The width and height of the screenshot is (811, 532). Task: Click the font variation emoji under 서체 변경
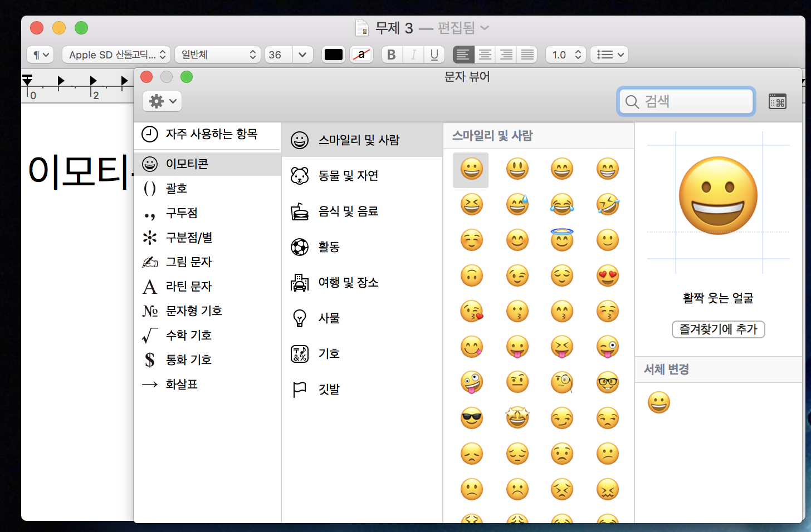[659, 402]
